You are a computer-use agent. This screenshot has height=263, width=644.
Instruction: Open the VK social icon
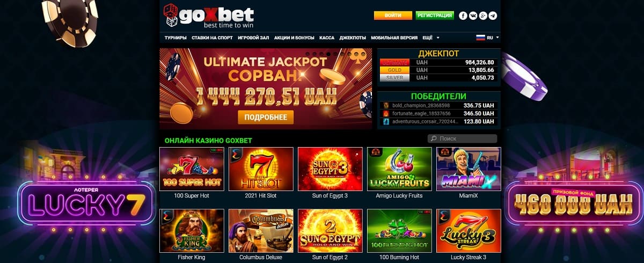473,16
